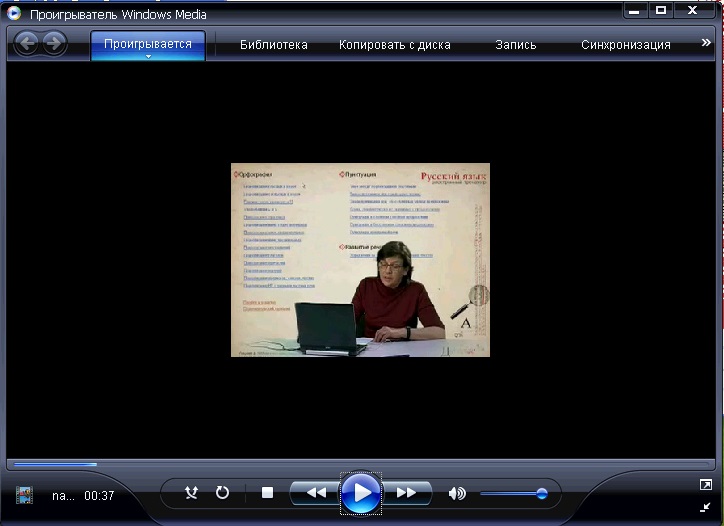
Task: Expand dropdown arrow under Проигрывается tab
Action: (x=148, y=57)
